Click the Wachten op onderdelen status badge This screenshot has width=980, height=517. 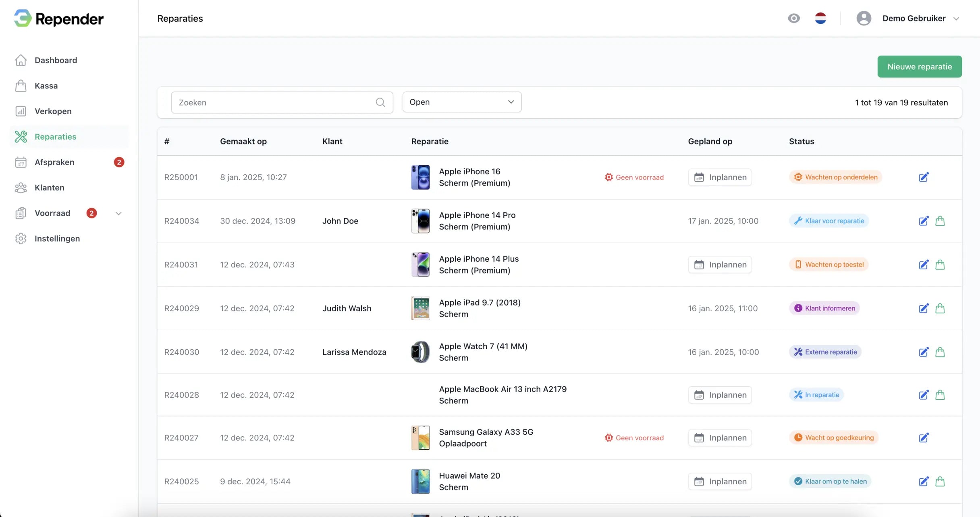[x=835, y=177]
